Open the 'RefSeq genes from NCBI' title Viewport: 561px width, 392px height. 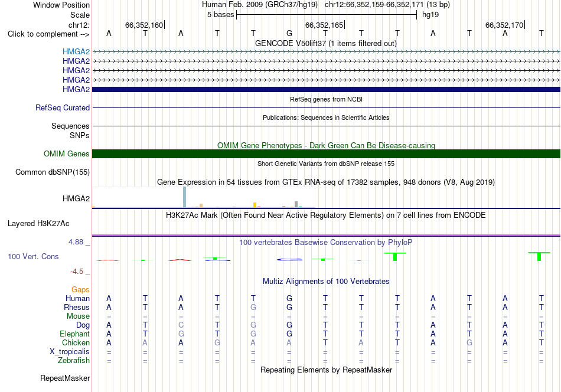[326, 99]
